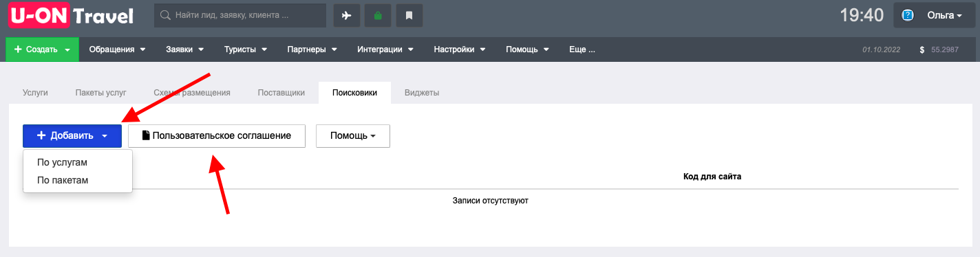Expand the Обращения menu

coord(117,49)
